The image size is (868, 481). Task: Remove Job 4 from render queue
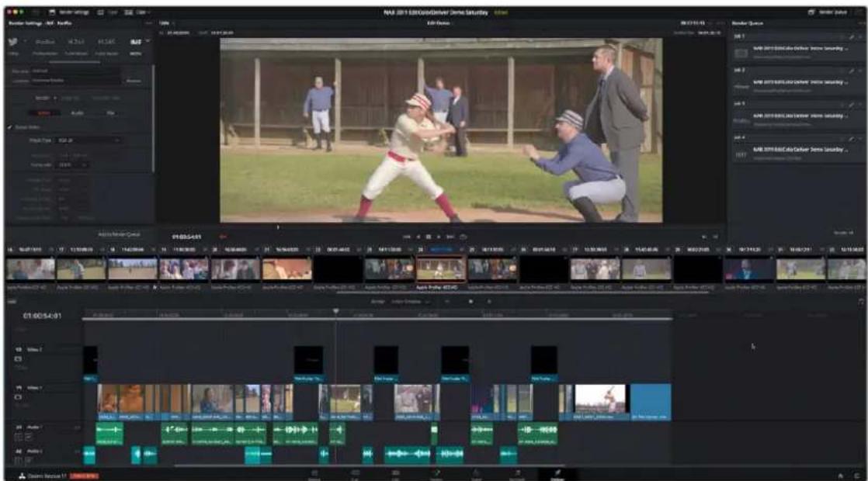pyautogui.click(x=860, y=138)
